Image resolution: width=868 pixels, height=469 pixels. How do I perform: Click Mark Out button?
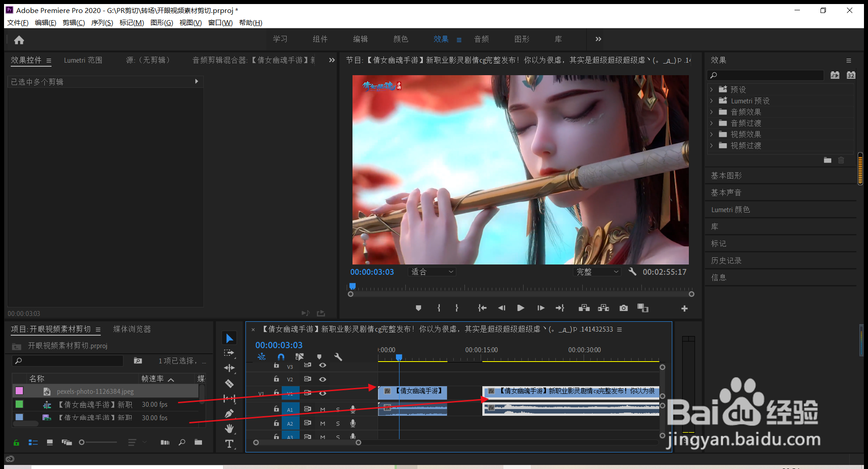pyautogui.click(x=457, y=308)
